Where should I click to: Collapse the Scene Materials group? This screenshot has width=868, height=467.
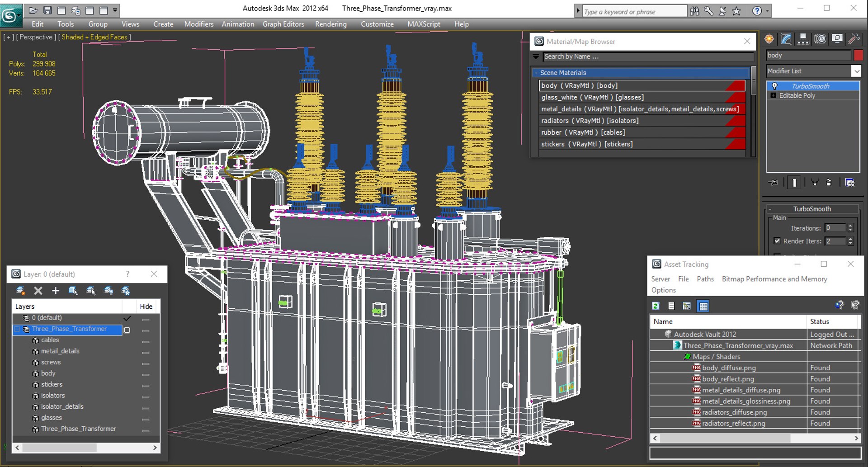tap(536, 73)
